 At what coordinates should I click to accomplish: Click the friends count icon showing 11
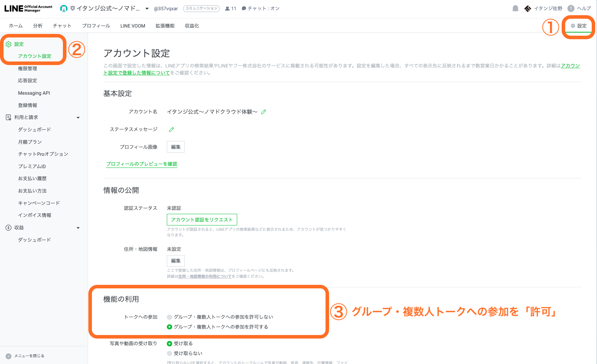click(x=227, y=8)
